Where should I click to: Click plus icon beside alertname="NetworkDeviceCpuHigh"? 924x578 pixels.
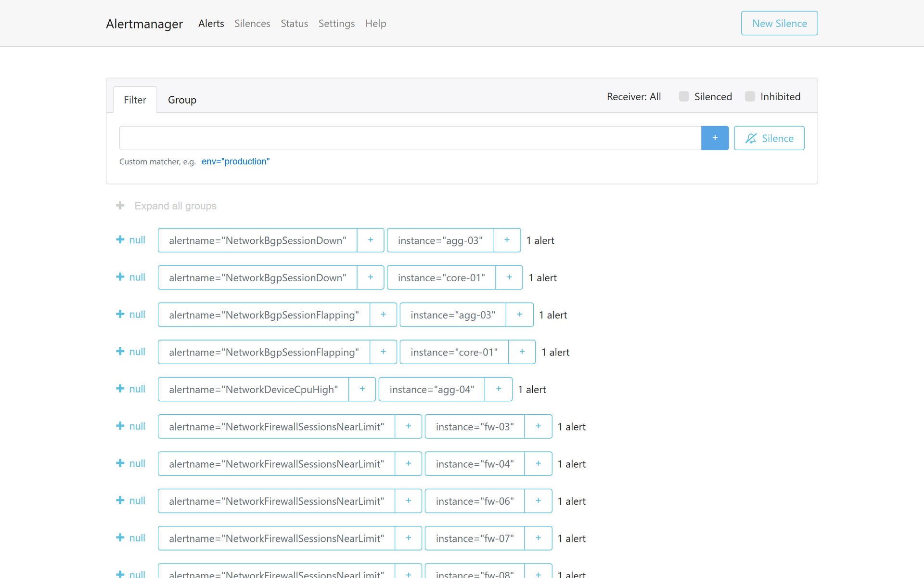362,389
